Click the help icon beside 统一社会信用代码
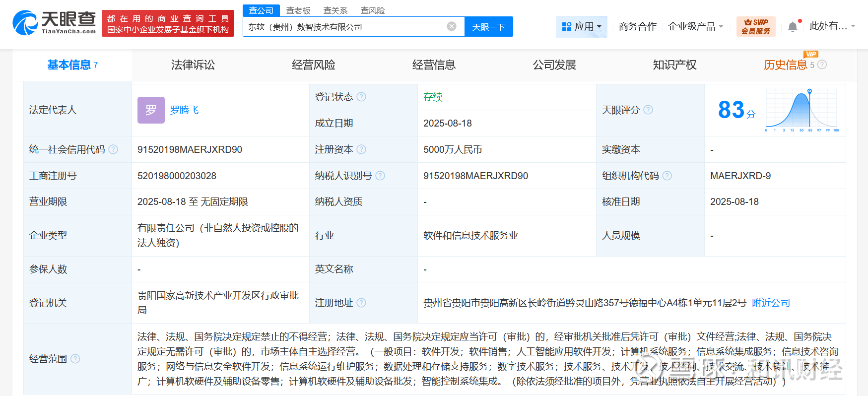 113,149
